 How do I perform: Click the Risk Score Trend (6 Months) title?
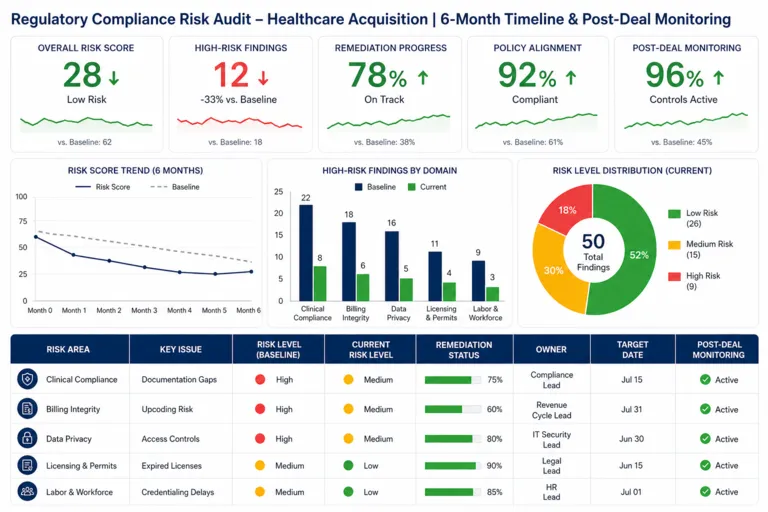pos(135,171)
